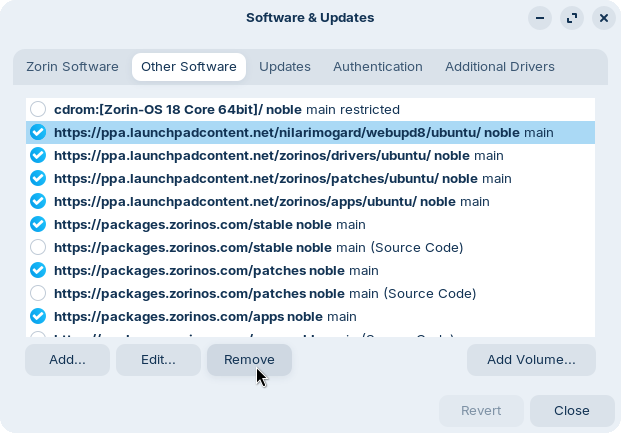This screenshot has width=621, height=433.
Task: Enable the stable main (Source Code) checkbox
Action: (x=38, y=247)
